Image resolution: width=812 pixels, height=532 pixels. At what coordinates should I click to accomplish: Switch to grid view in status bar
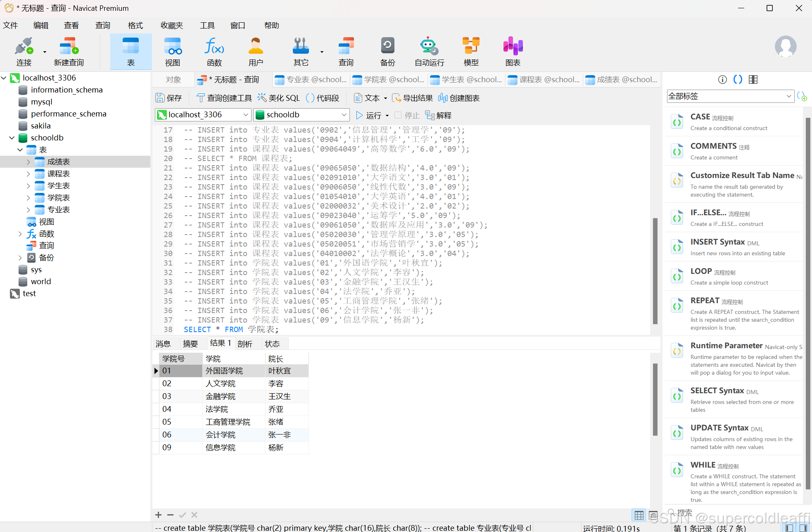pyautogui.click(x=639, y=515)
